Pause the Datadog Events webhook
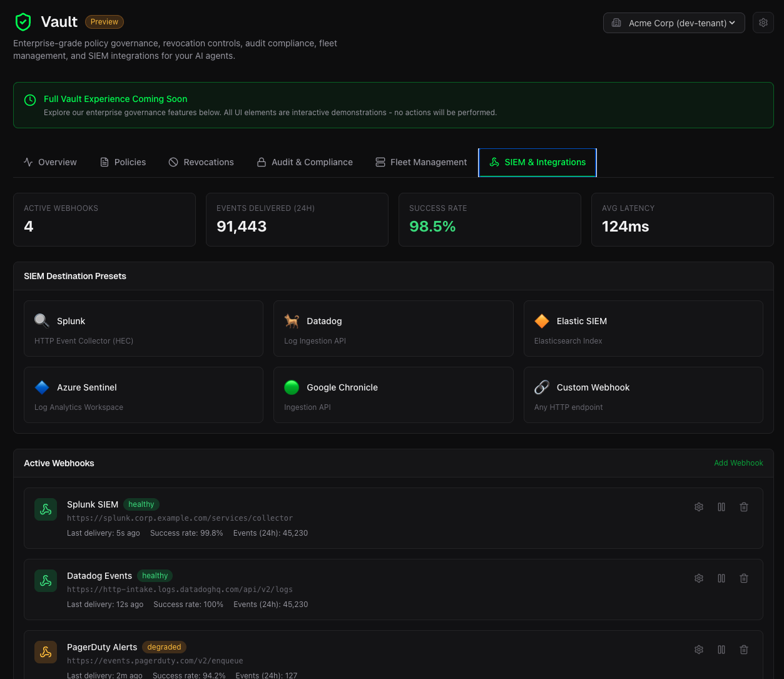 click(721, 578)
